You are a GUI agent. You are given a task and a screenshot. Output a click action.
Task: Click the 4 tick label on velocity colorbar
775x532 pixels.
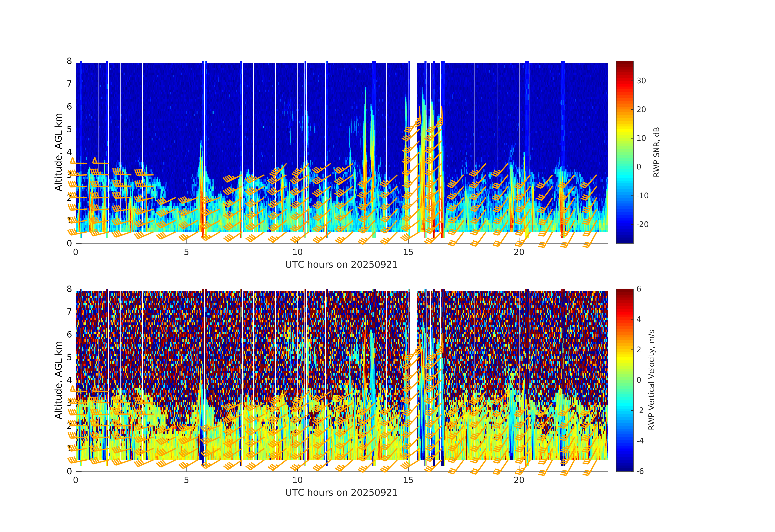pyautogui.click(x=639, y=319)
